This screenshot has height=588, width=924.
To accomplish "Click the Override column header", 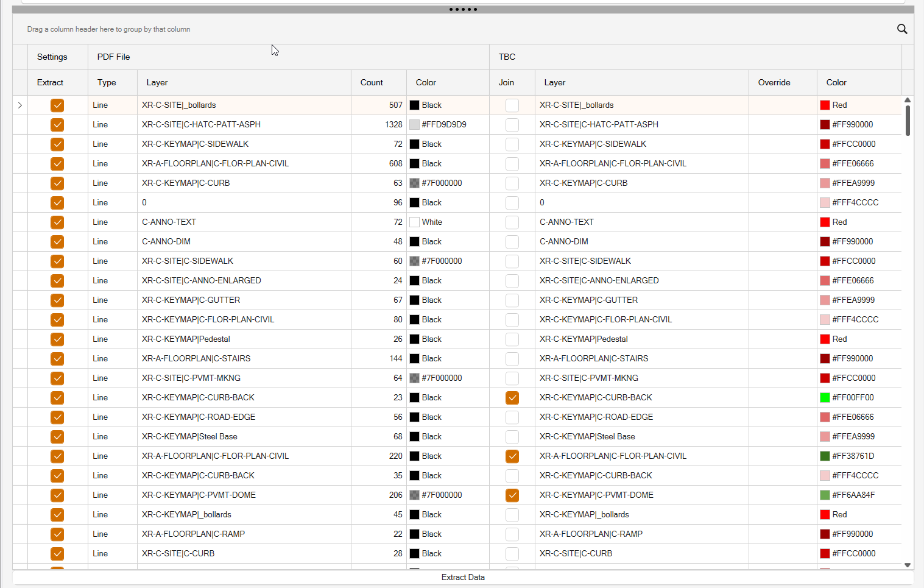I will click(x=774, y=82).
